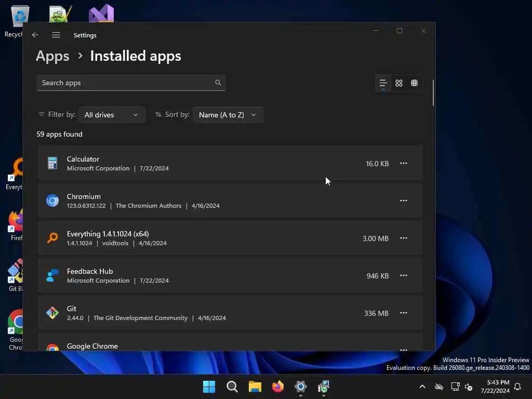Image resolution: width=532 pixels, height=399 pixels.
Task: Open more options for Feedback Hub
Action: click(403, 275)
